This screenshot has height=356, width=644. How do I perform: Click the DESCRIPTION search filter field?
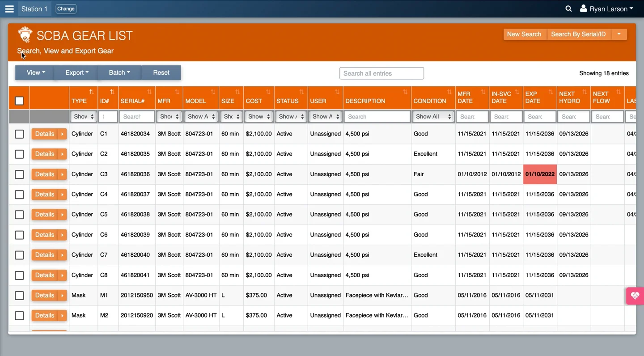pyautogui.click(x=377, y=117)
